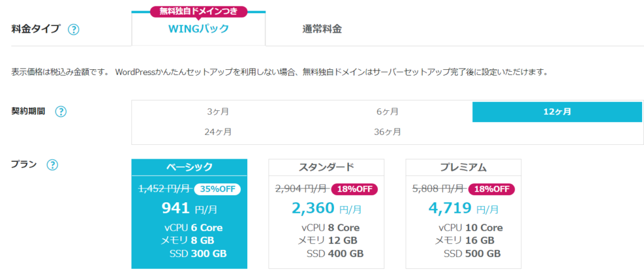Click the 941 円/月 price
Screen dimensions: 644x274
coord(189,208)
